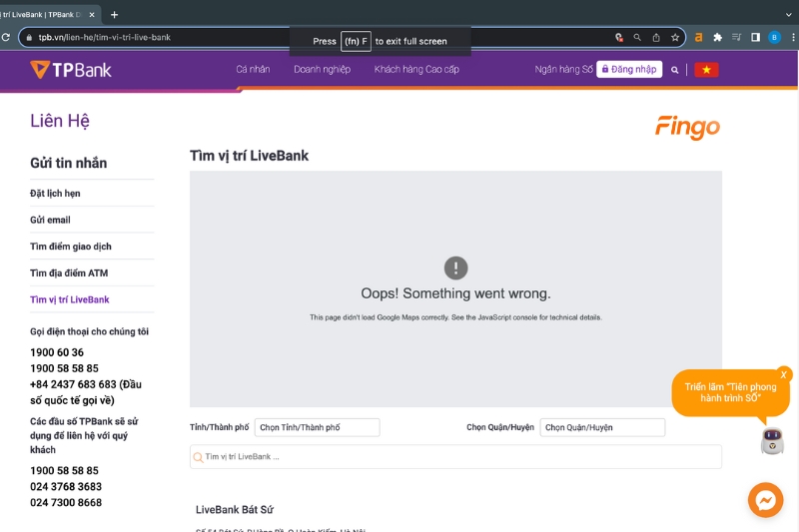799x532 pixels.
Task: Click the Liên Hệ page heading
Action: tap(60, 121)
